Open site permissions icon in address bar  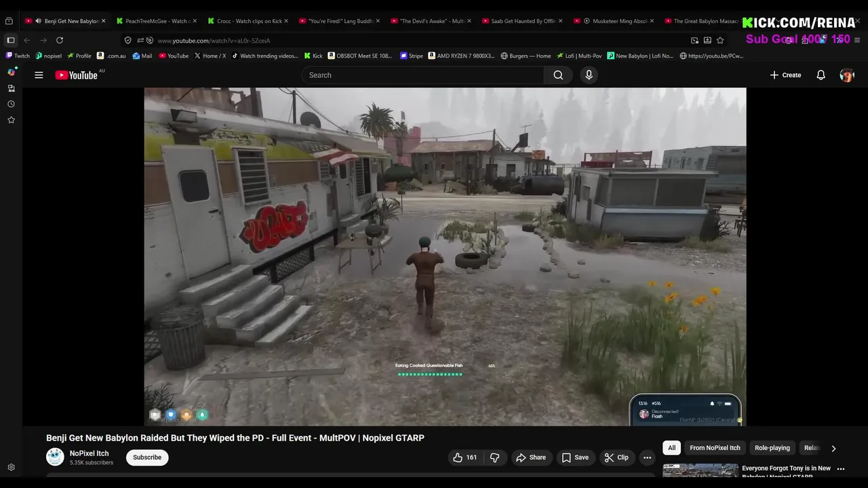click(x=140, y=41)
